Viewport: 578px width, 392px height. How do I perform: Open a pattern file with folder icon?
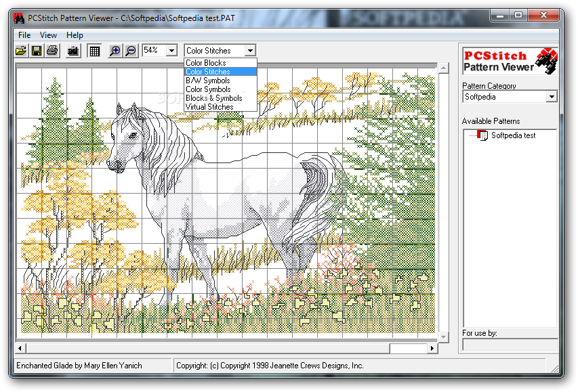coord(22,51)
